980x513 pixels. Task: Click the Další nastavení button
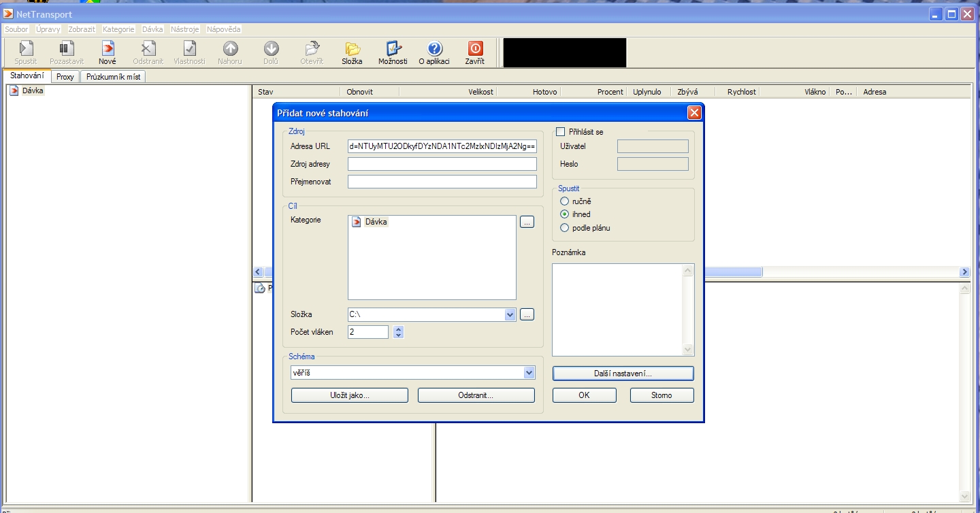click(x=623, y=374)
